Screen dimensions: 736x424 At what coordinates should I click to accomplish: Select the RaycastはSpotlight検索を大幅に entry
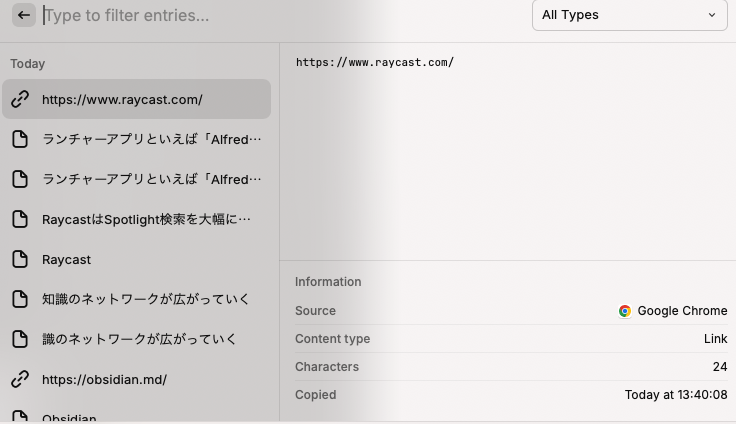coord(137,219)
